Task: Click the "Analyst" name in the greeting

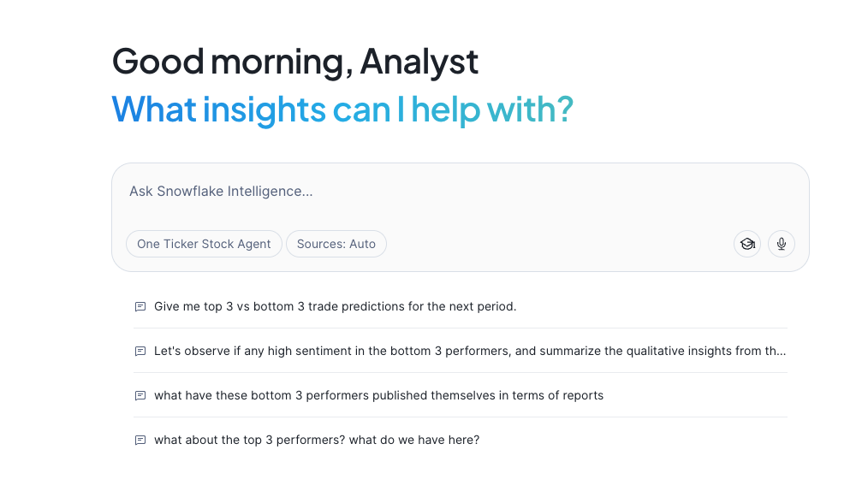Action: click(419, 62)
